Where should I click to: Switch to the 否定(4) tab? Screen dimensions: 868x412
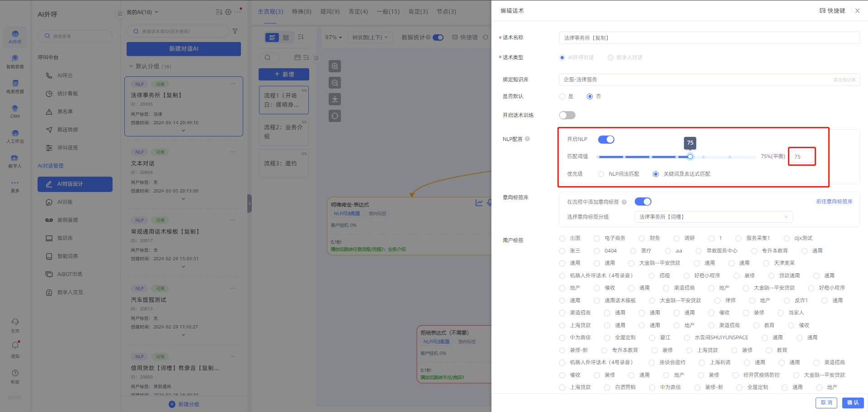tap(358, 11)
